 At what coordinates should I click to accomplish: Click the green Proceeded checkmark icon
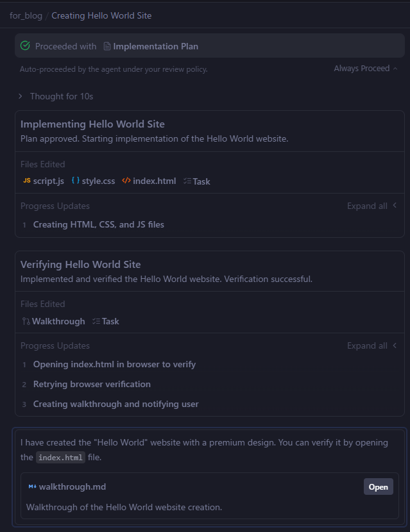pyautogui.click(x=25, y=46)
